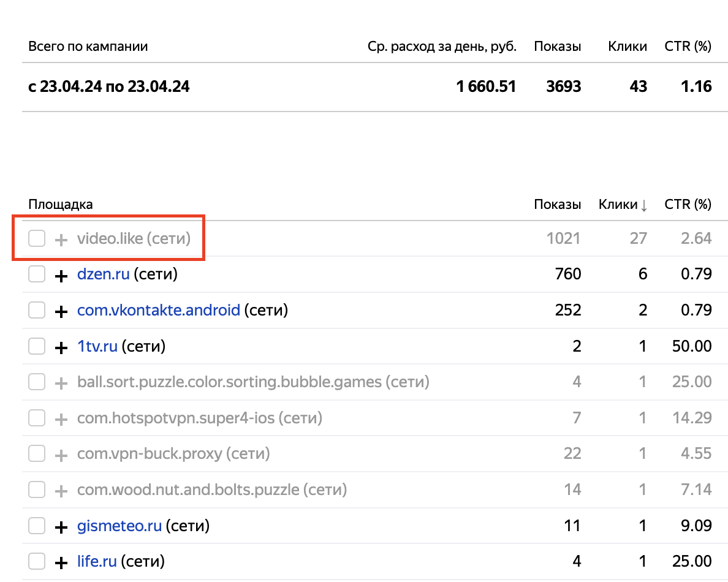Click the plus icon beside ball.sort.puzzle row
Viewport: 728px width, 582px height.
tap(61, 384)
